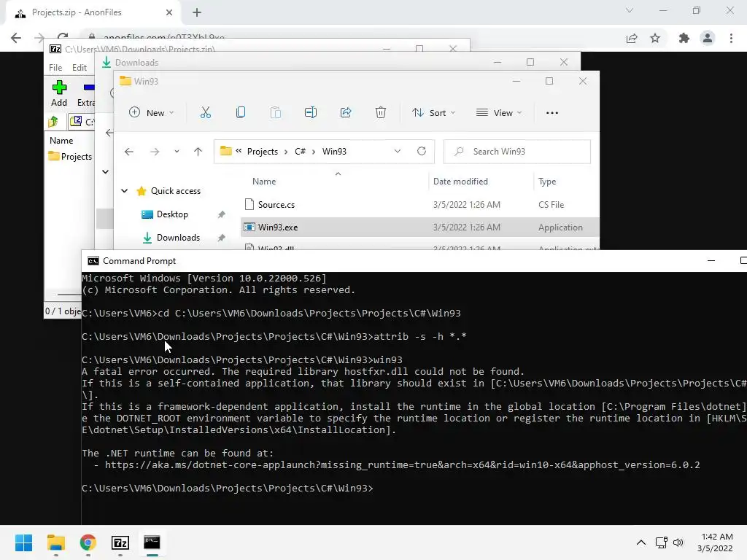This screenshot has height=560, width=747.
Task: Click the Share icon in Win93 toolbar
Action: click(x=346, y=113)
